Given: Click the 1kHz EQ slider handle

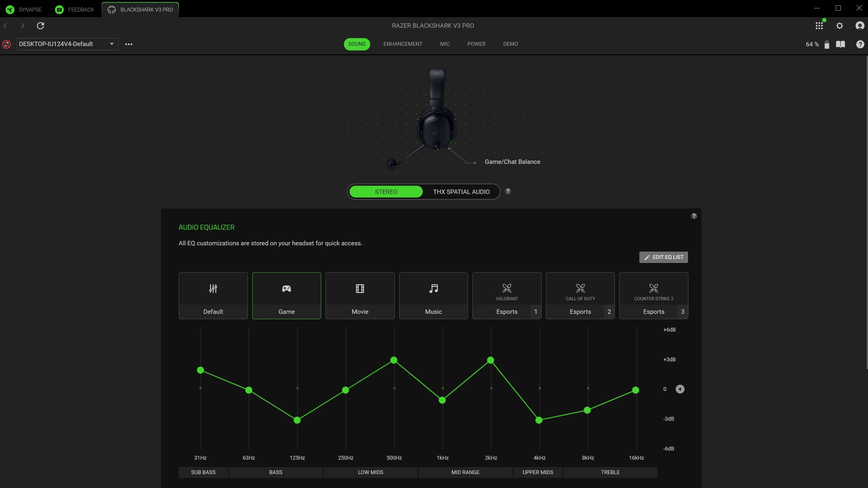Looking at the screenshot, I should pos(443,400).
